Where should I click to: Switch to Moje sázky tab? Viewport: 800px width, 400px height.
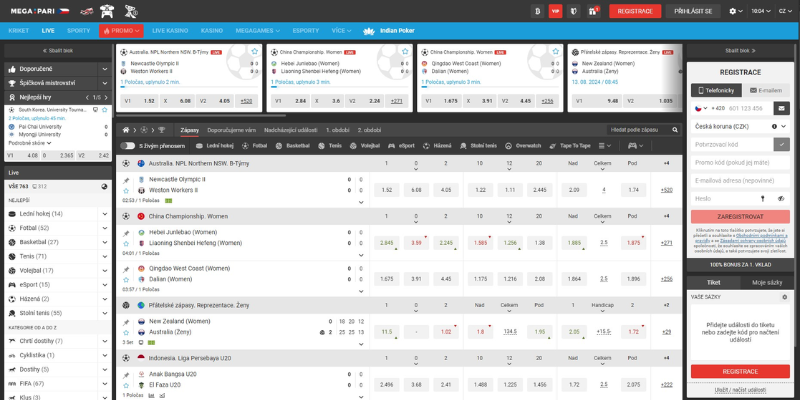pos(767,283)
